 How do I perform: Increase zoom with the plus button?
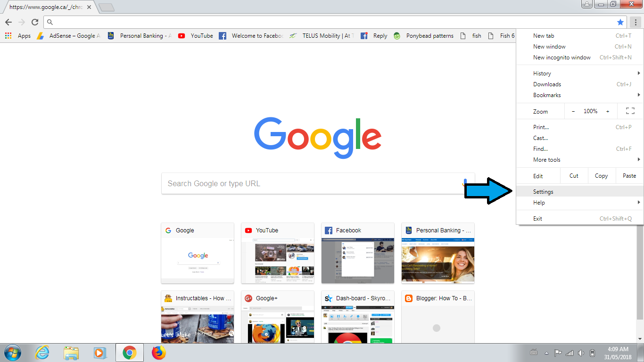pos(608,111)
